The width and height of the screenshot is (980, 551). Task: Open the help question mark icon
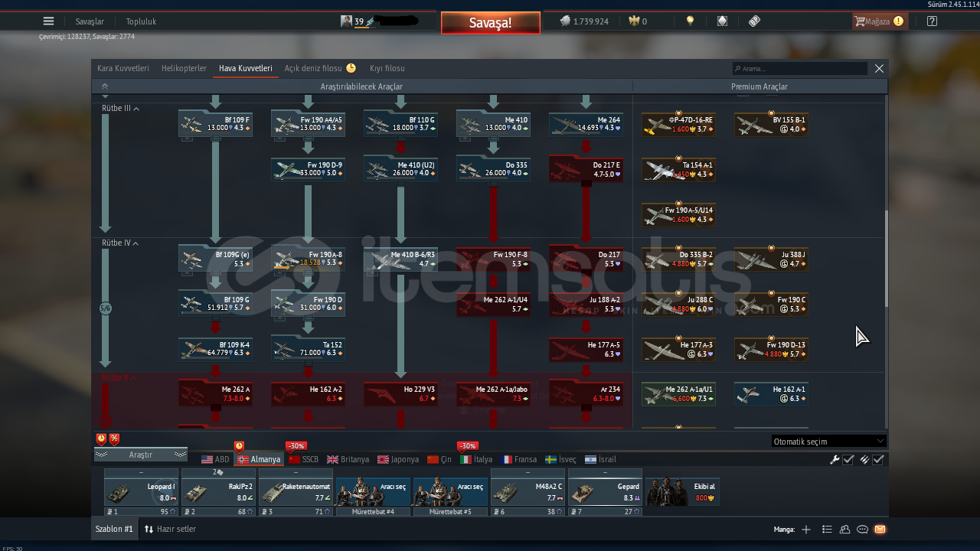pos(932,21)
